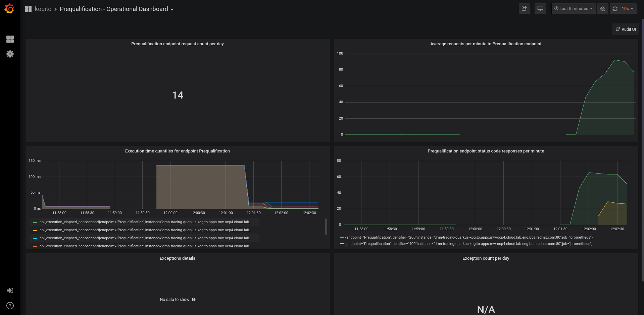Image resolution: width=644 pixels, height=315 pixels.
Task: Click the Grafana logo
Action: click(9, 9)
